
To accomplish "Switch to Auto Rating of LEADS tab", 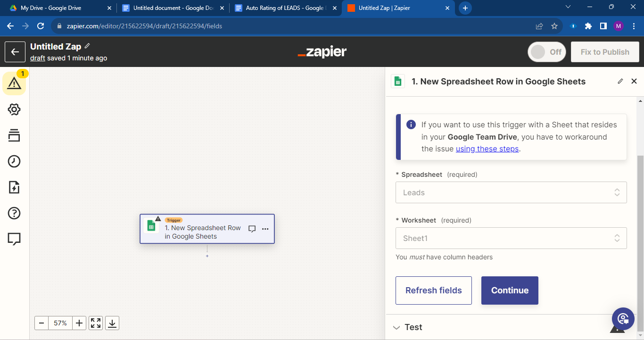I will click(x=285, y=8).
